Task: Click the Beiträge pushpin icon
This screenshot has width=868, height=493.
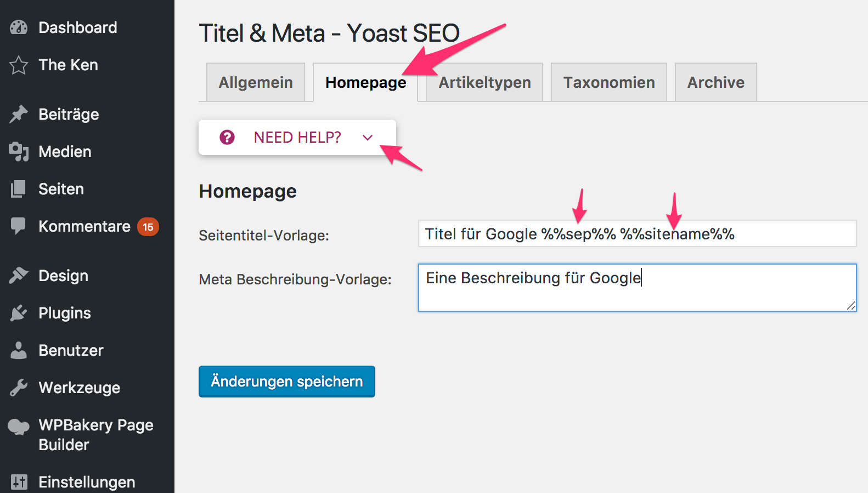Action: 19,114
